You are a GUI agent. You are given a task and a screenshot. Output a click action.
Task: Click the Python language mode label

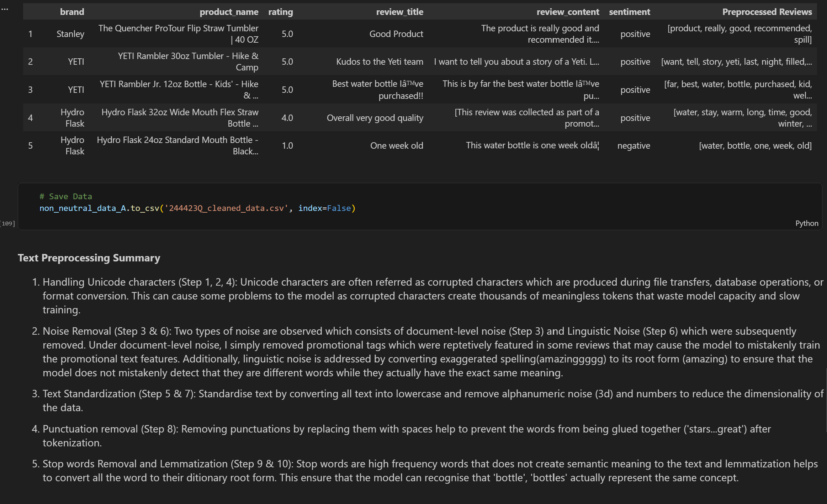point(806,223)
